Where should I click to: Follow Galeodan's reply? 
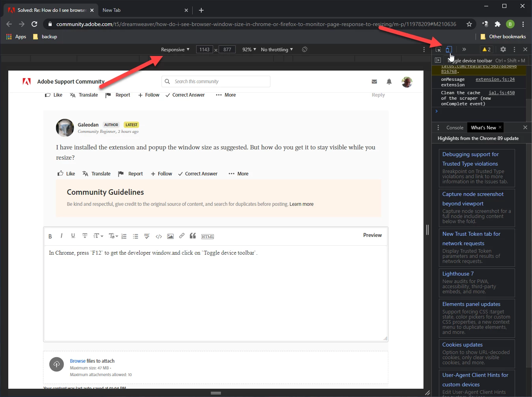coord(161,173)
